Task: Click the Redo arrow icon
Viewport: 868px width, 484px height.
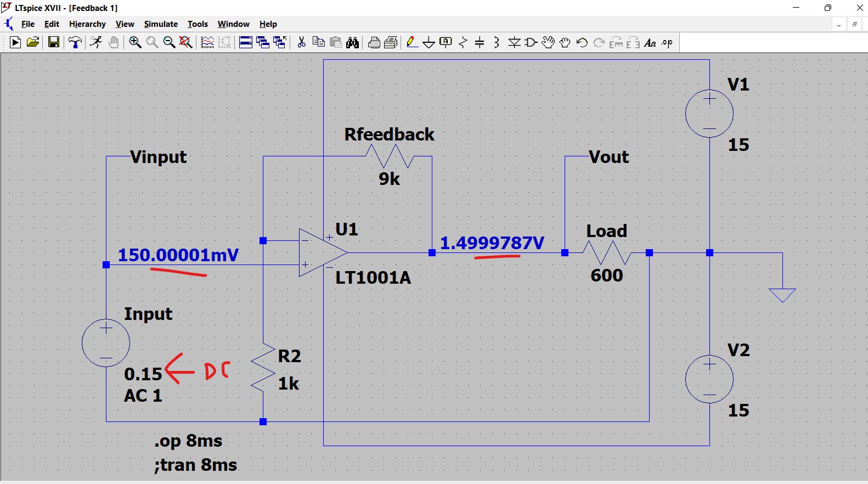Action: 599,42
